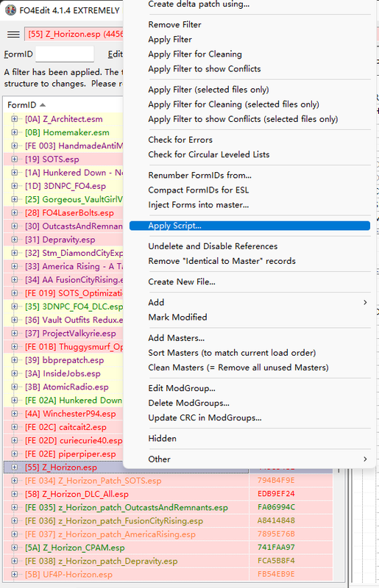Select InsideJobs.esp in the tree

[63, 373]
